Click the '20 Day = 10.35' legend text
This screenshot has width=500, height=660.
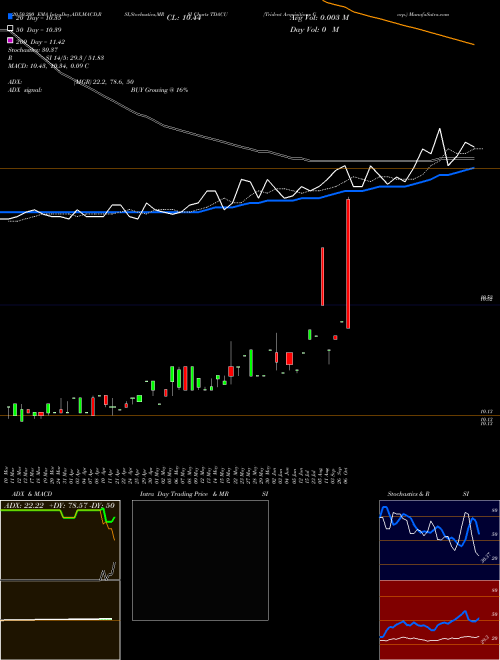click(38, 18)
